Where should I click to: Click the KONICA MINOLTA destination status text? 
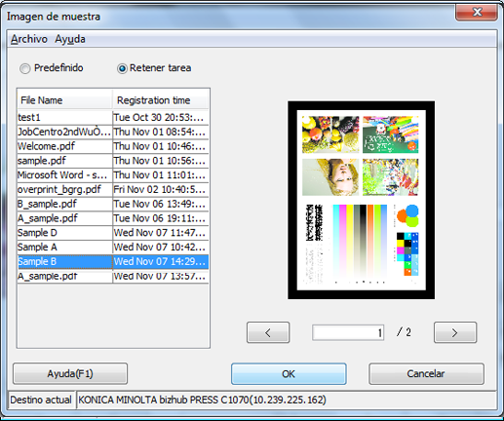[x=202, y=400]
